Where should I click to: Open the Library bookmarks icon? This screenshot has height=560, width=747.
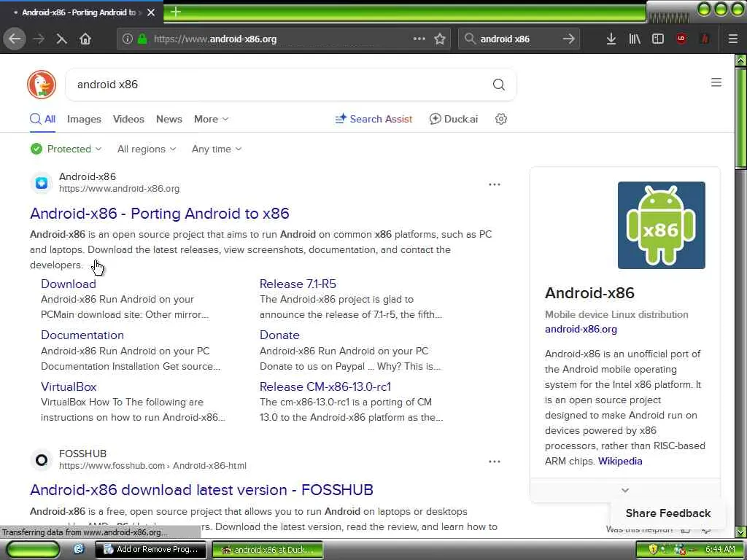point(635,39)
